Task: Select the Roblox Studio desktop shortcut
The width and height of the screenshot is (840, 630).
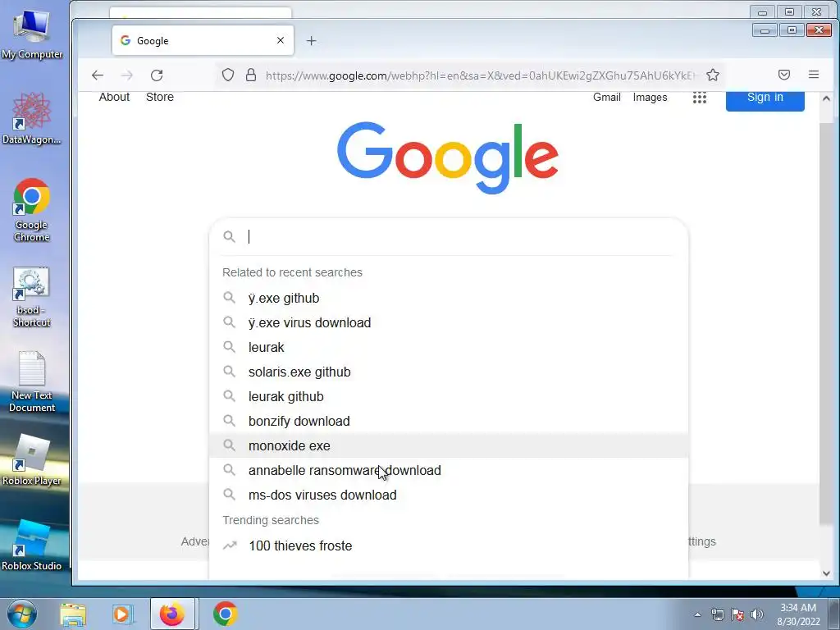Action: [x=32, y=545]
